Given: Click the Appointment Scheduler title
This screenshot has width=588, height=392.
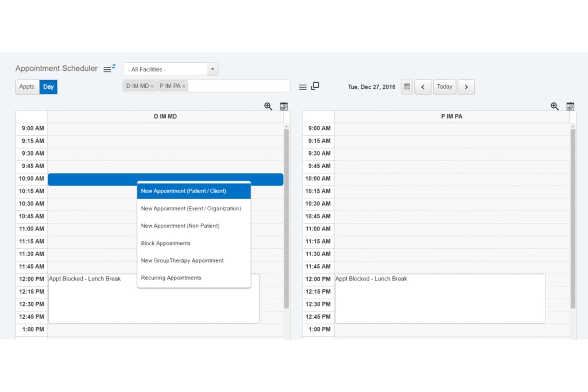Looking at the screenshot, I should pyautogui.click(x=56, y=68).
